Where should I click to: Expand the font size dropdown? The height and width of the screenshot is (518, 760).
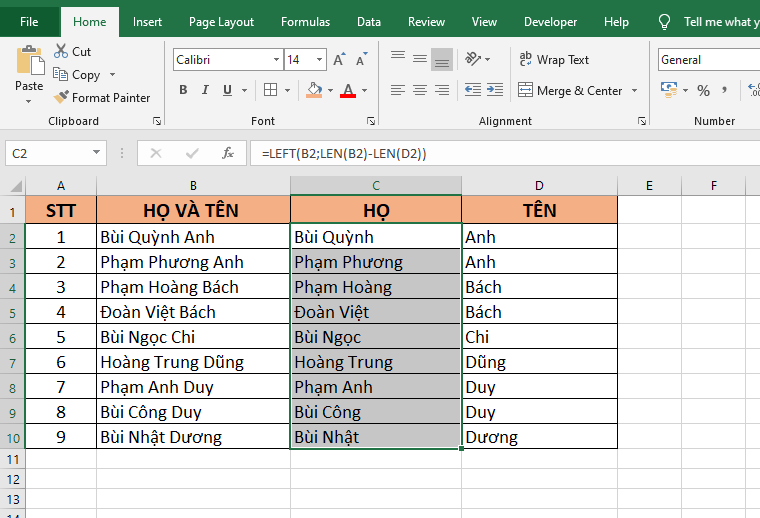click(319, 60)
